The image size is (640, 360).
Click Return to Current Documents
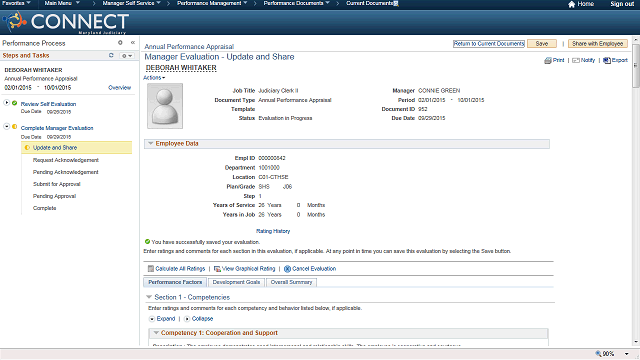[489, 44]
